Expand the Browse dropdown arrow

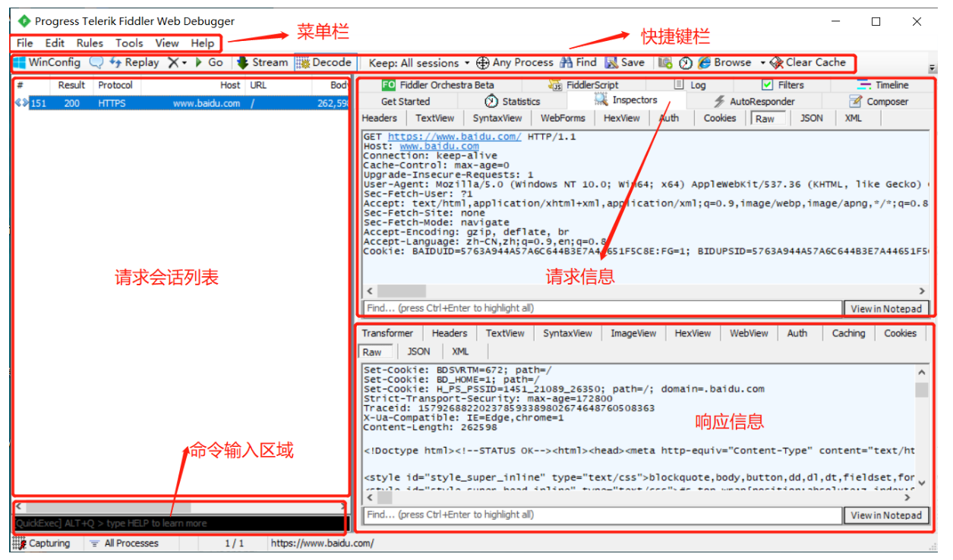click(x=762, y=63)
